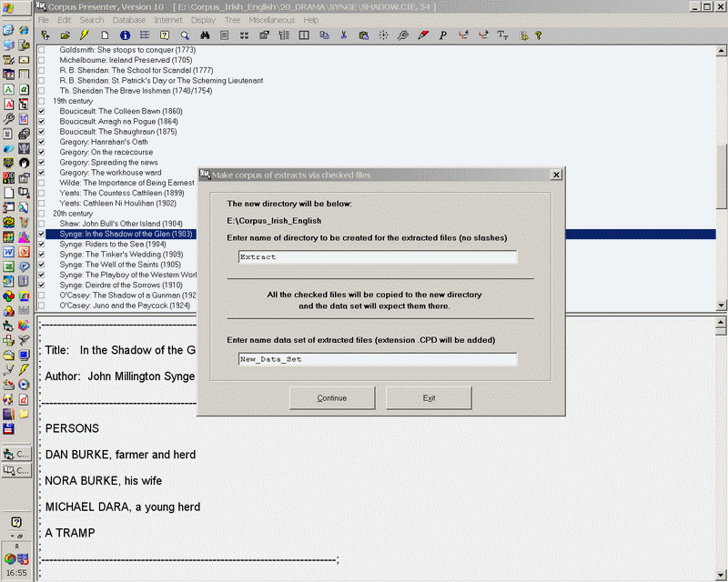Open the Database menu
Screen dimensions: 728x582
(x=129, y=20)
